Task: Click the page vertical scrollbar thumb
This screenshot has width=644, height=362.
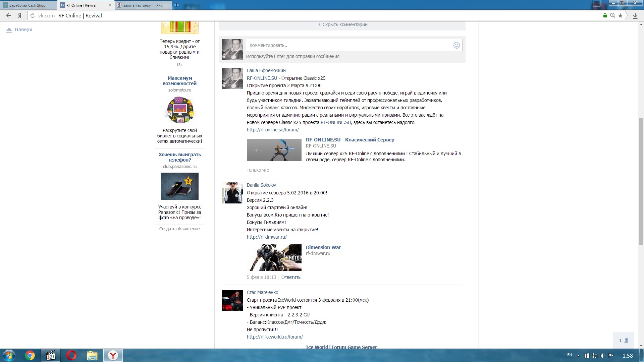Action: [641, 181]
